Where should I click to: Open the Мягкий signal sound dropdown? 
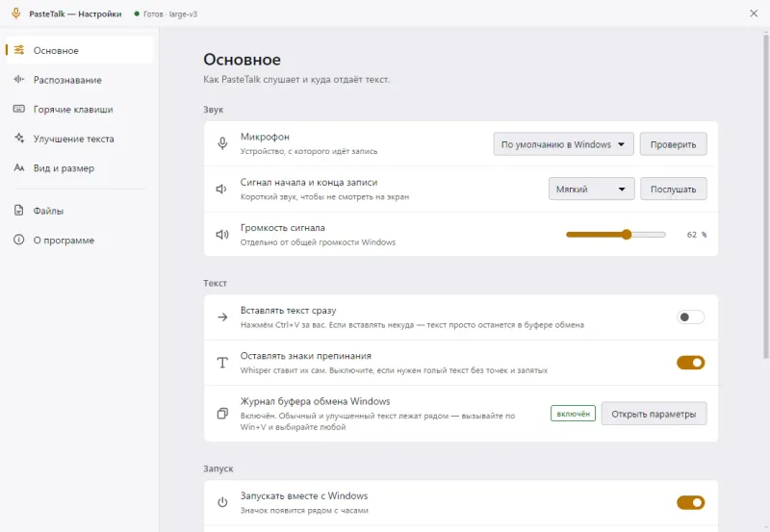(x=591, y=189)
